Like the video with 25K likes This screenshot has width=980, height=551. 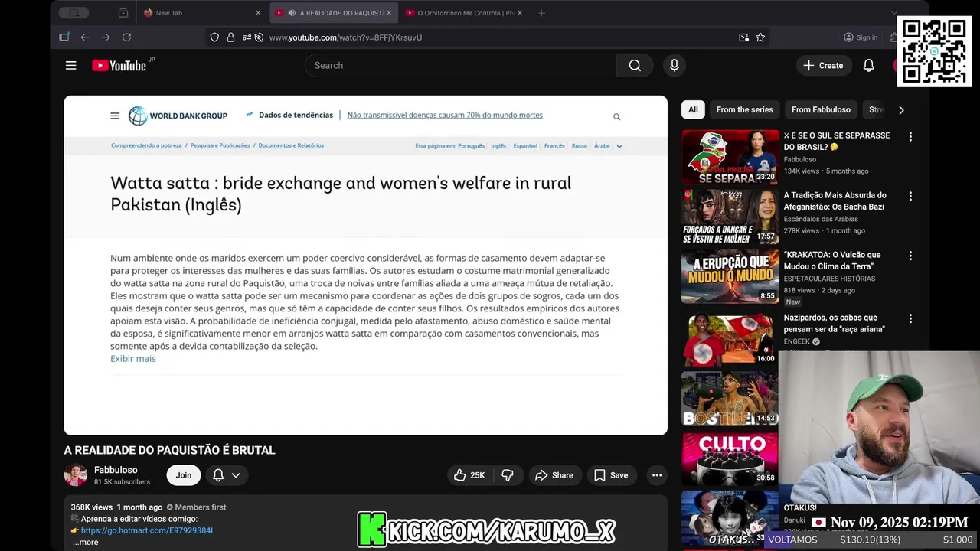tap(469, 475)
